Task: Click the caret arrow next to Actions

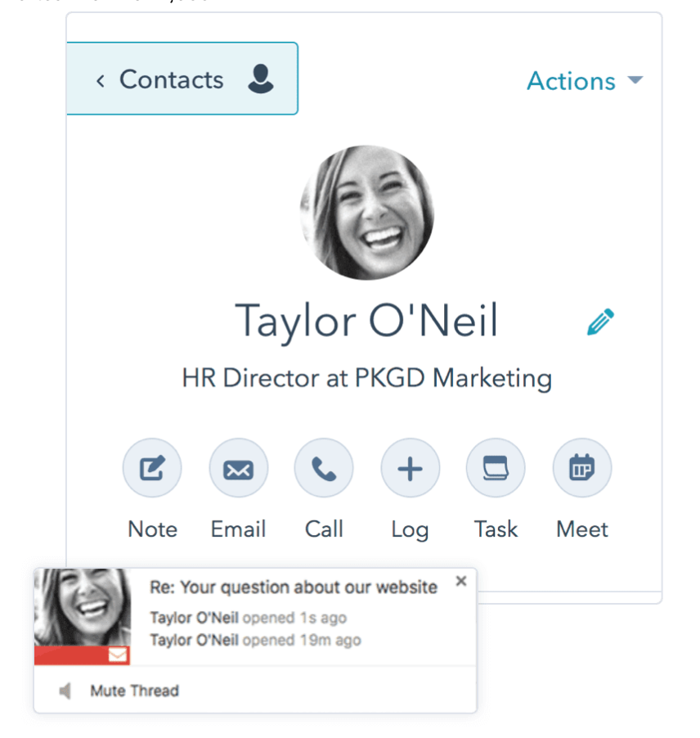Action: click(x=635, y=80)
